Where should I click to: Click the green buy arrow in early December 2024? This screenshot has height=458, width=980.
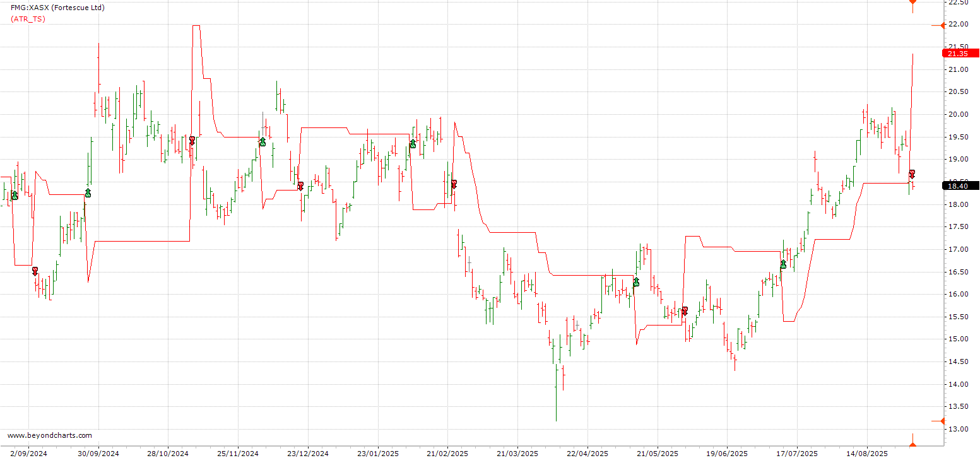(x=263, y=142)
